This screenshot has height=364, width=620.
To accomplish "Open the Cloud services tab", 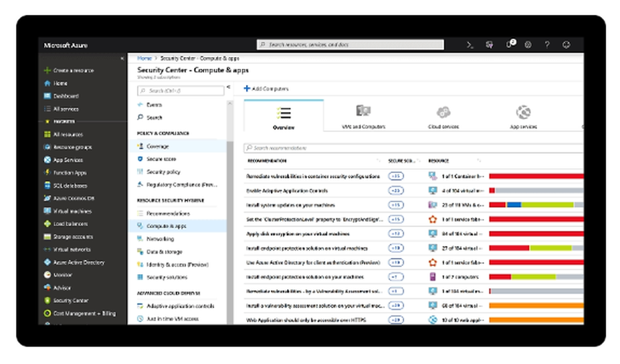I will 443,118.
